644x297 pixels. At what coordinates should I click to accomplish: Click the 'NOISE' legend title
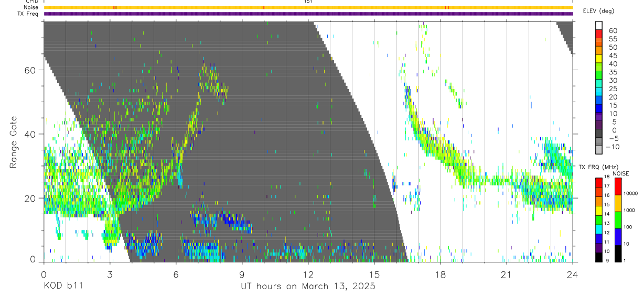tap(621, 173)
